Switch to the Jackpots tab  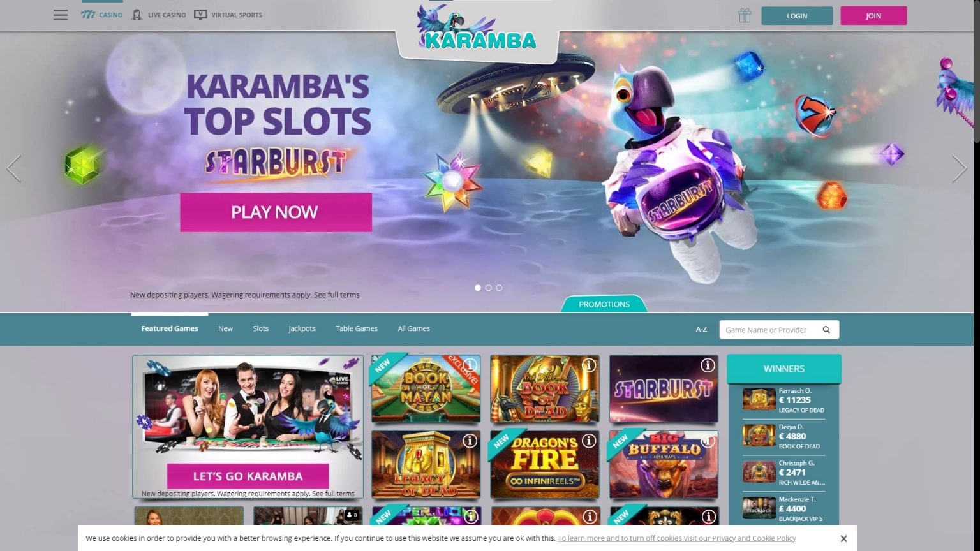coord(302,328)
